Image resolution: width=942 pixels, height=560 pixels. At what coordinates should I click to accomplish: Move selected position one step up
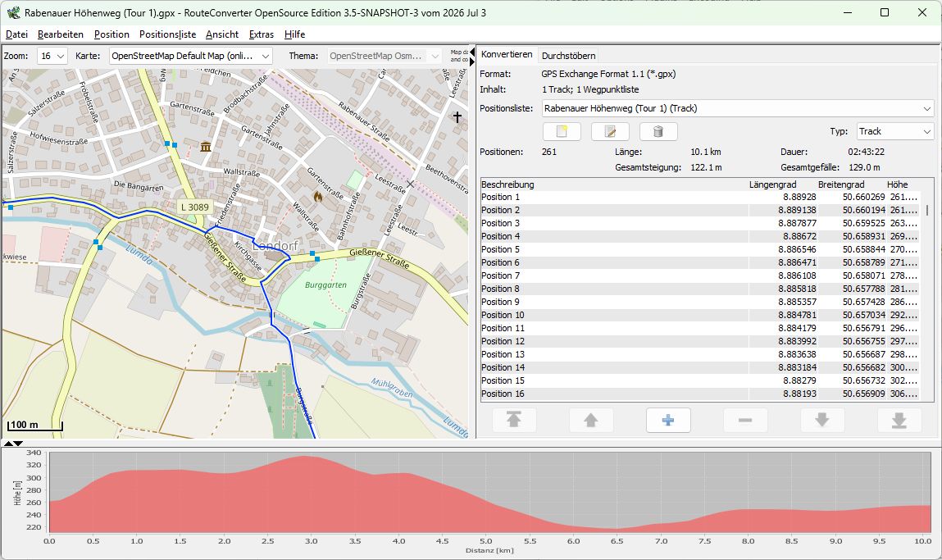(591, 420)
